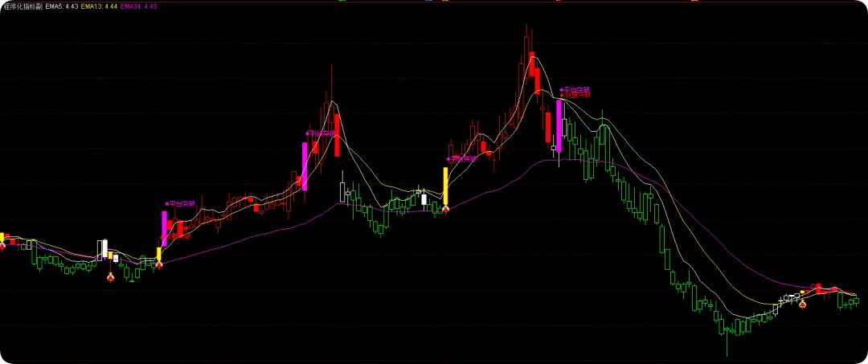The width and height of the screenshot is (868, 364).
Task: Click the red ▲放量突破 label below the highest peak
Action: tap(575, 95)
